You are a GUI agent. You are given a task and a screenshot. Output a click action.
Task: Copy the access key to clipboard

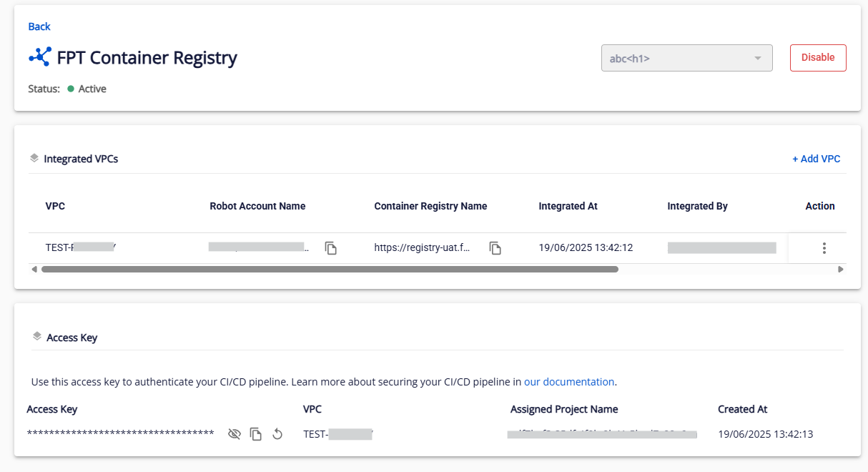point(256,434)
